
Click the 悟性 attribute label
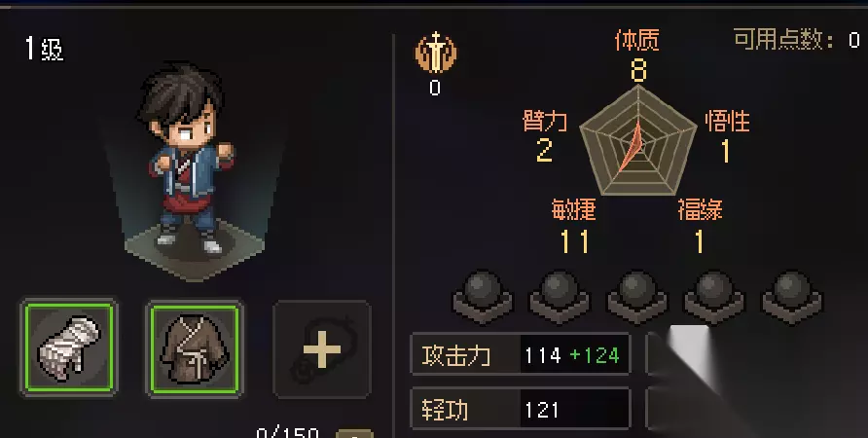[x=728, y=121]
